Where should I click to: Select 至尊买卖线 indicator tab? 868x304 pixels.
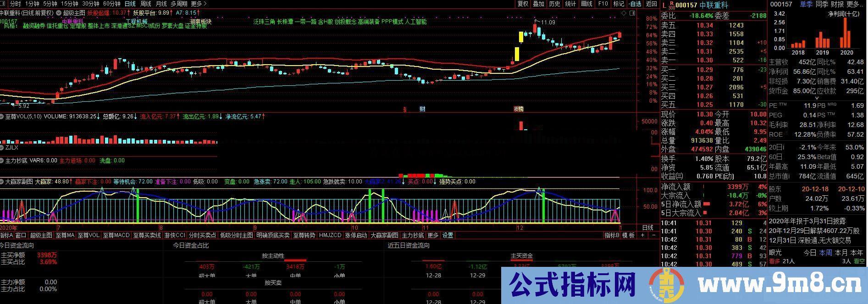point(147,235)
